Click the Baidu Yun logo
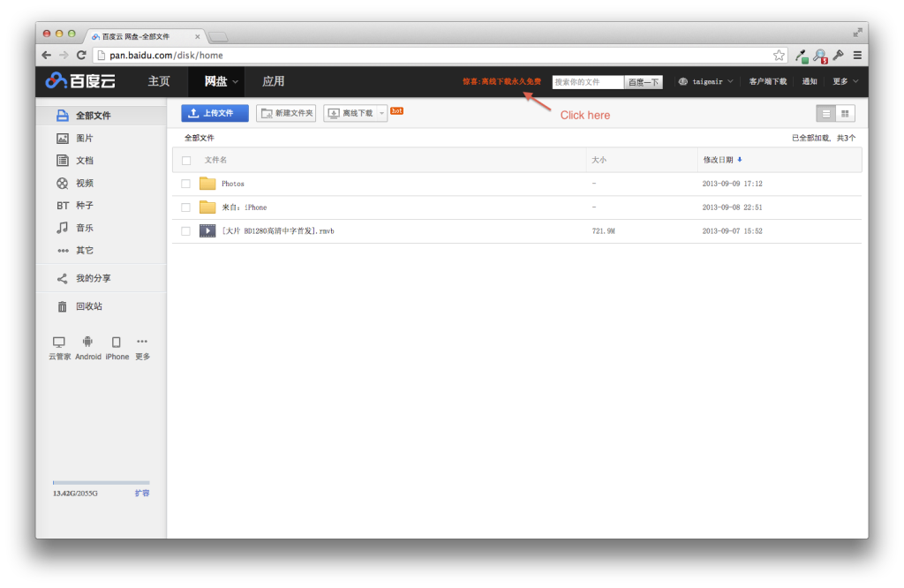 point(80,81)
